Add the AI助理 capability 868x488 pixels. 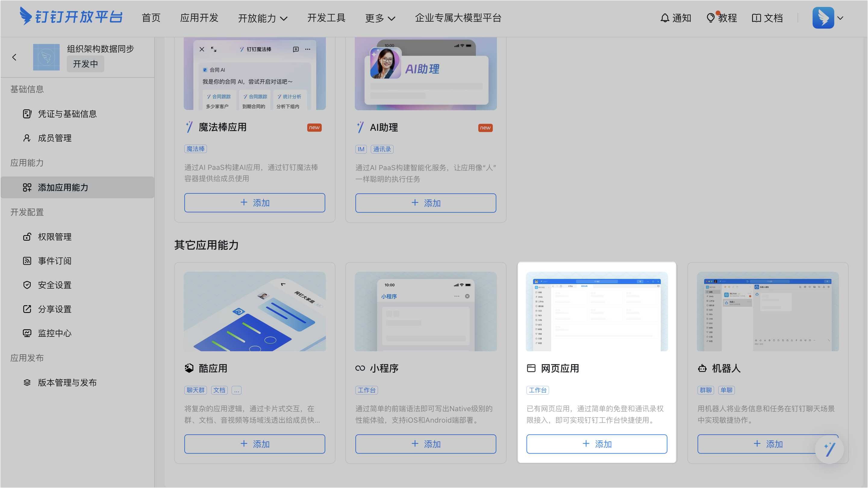(426, 203)
